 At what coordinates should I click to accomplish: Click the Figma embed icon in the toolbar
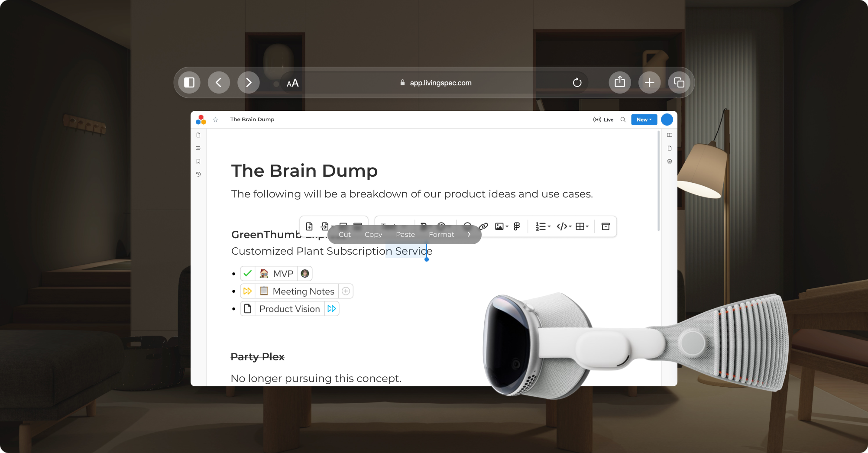[517, 226]
